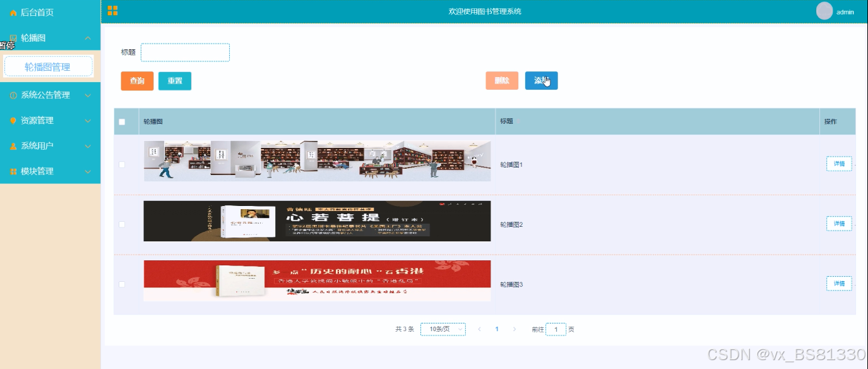Expand the 模块管理 chevron
The image size is (868, 369).
point(88,171)
